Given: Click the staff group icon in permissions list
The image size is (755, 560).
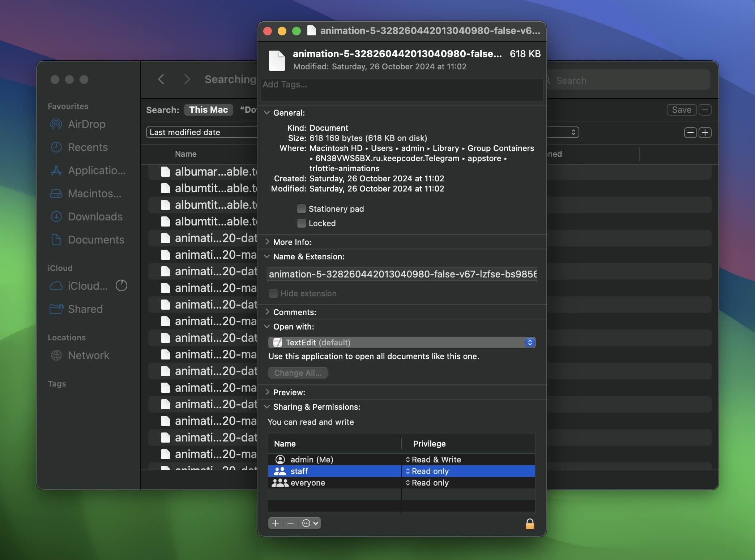Looking at the screenshot, I should coord(280,471).
